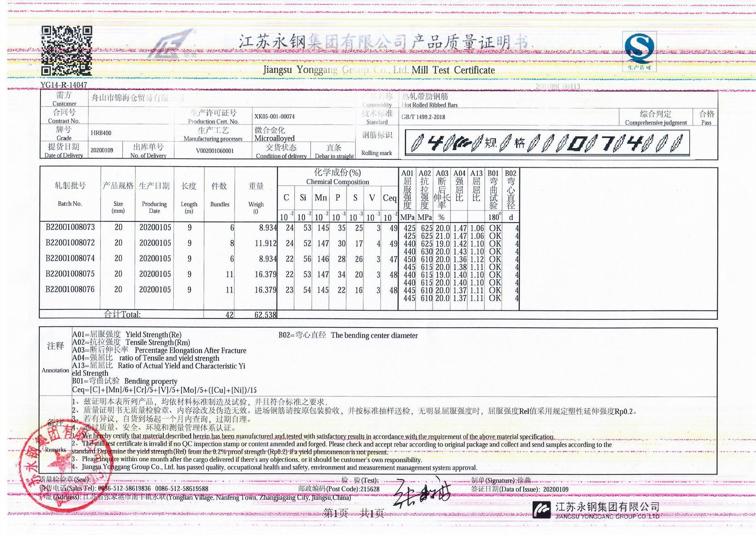Click the QR code at top left
The image size is (756, 535).
click(x=67, y=51)
